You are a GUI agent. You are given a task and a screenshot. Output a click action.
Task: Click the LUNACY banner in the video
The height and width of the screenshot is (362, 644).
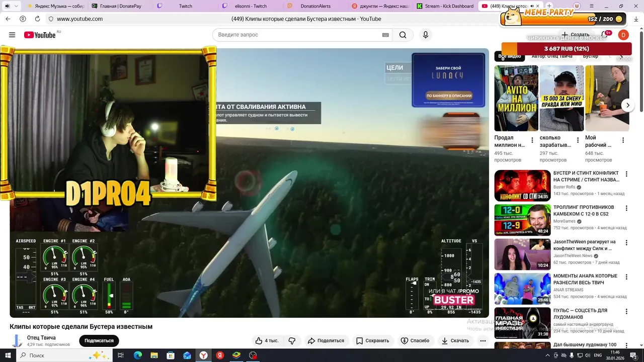[448, 80]
